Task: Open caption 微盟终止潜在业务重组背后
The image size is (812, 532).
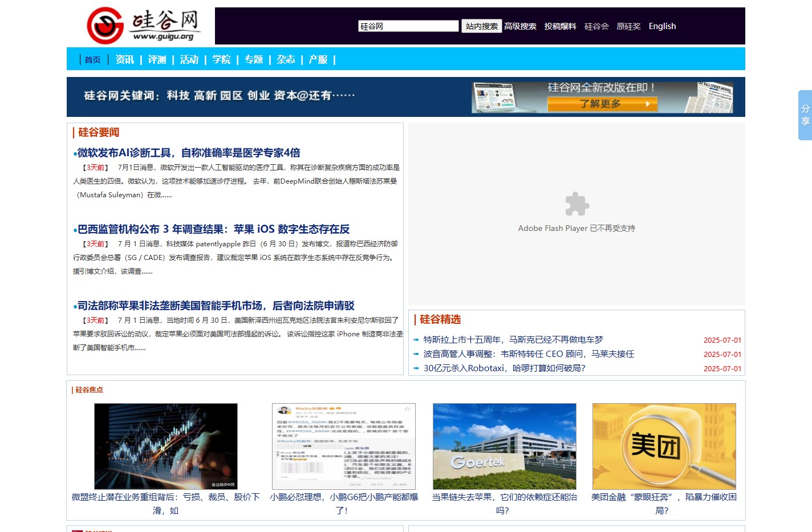Action: tap(166, 504)
